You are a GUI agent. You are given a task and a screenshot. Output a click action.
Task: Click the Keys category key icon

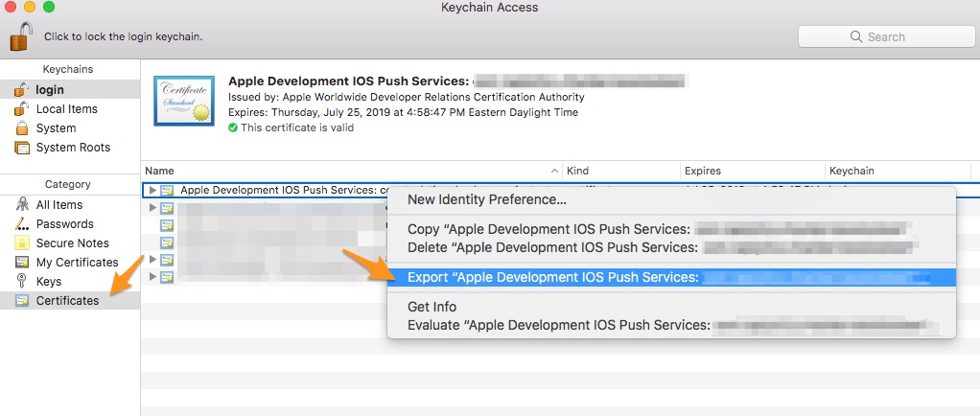click(22, 281)
